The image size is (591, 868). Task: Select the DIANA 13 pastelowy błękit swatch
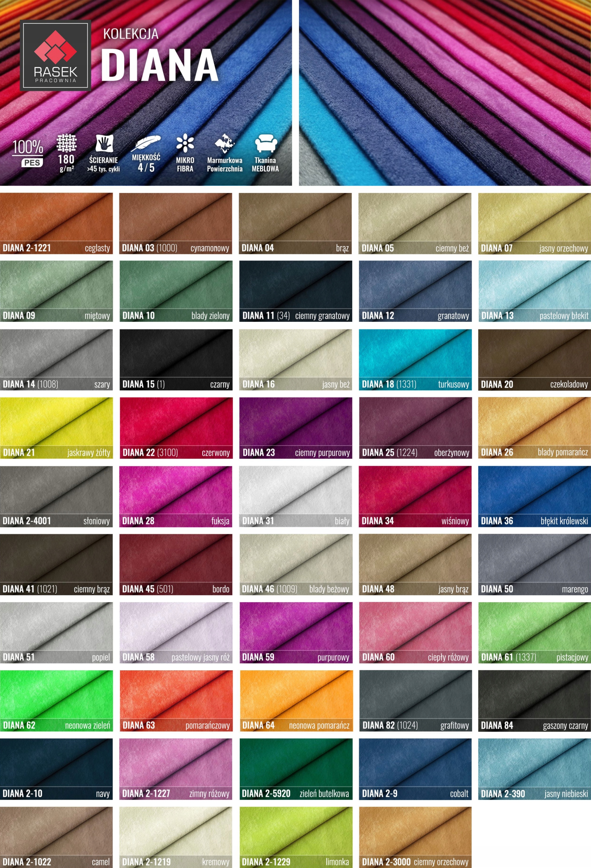(535, 291)
